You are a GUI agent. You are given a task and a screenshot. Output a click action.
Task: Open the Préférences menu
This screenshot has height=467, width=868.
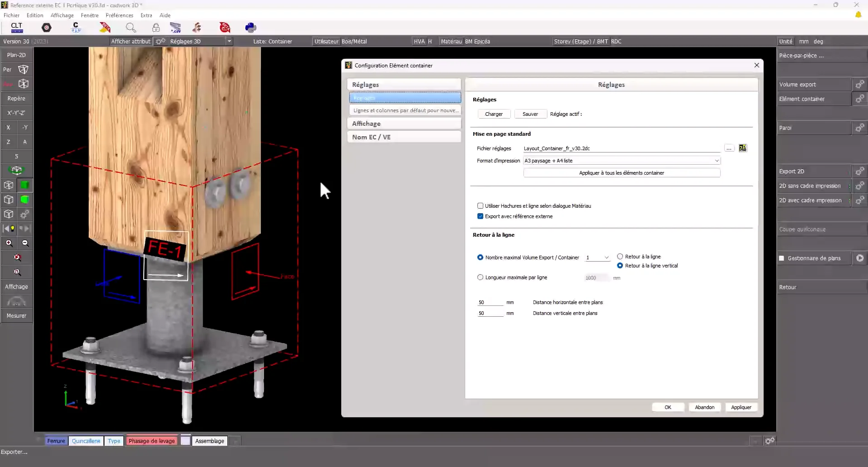119,15
